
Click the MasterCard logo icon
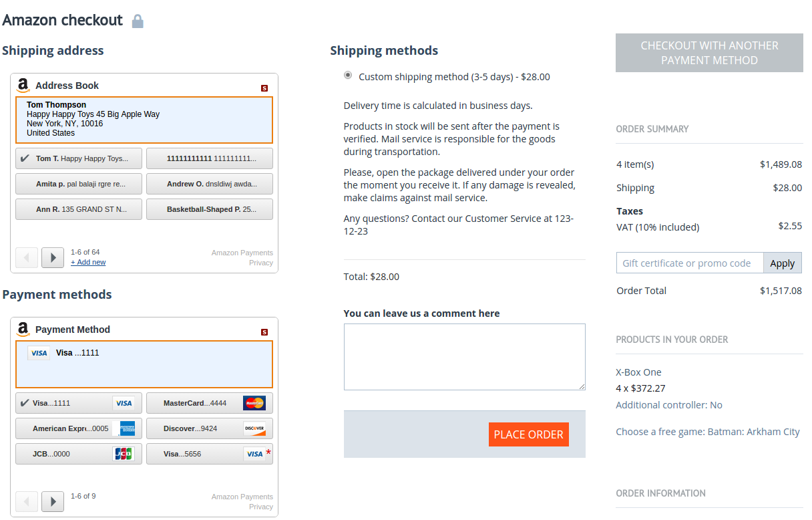[254, 403]
